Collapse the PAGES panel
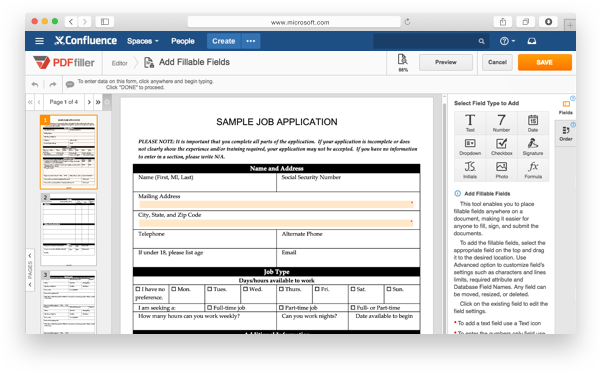 tap(30, 270)
